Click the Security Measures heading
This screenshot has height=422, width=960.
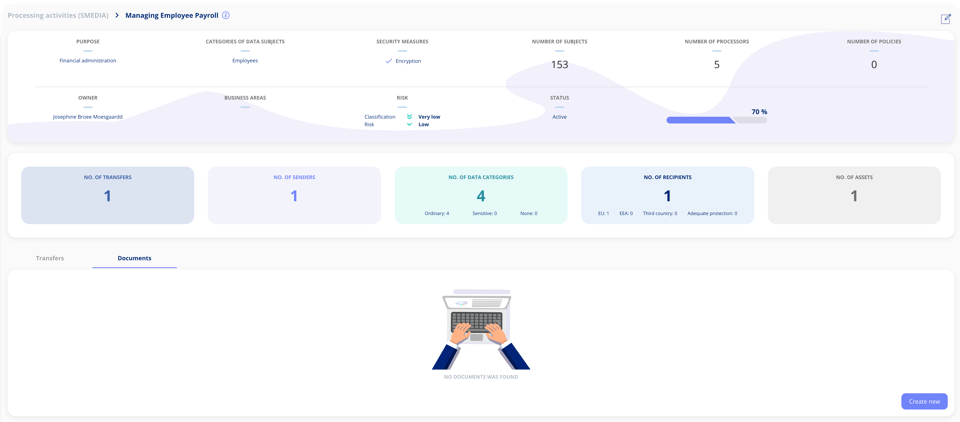(402, 42)
